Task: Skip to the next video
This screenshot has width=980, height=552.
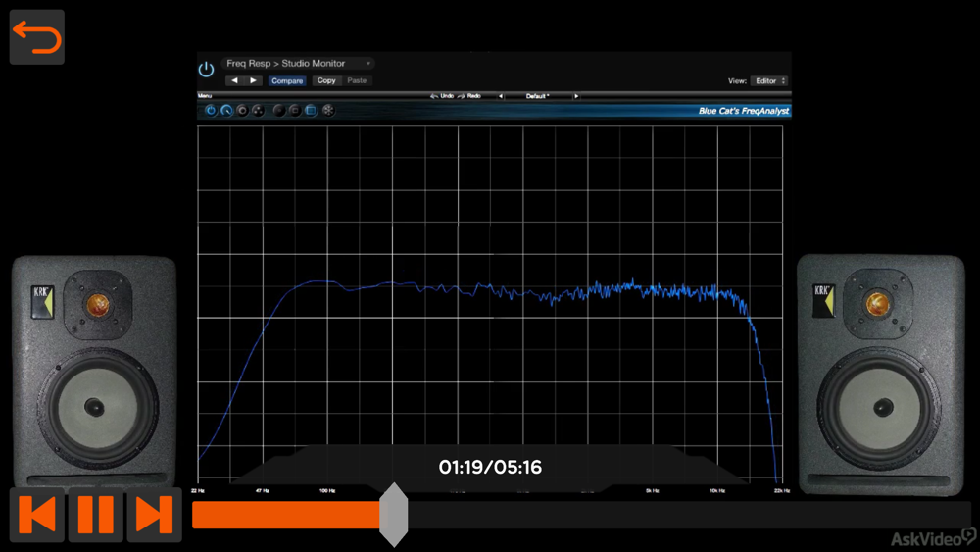Action: pos(154,515)
